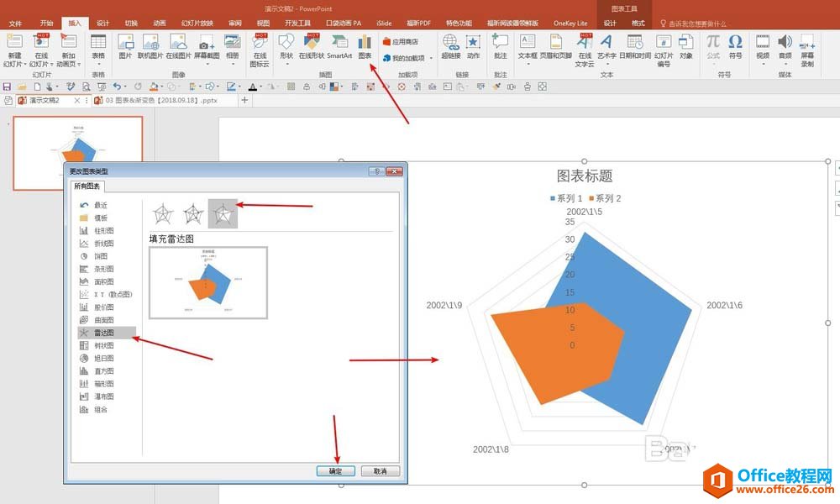Click 确定 (OK) in the chart type dialog

[x=335, y=470]
